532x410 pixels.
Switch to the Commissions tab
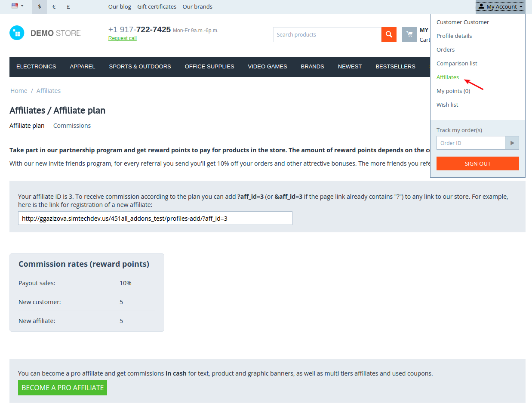point(72,126)
